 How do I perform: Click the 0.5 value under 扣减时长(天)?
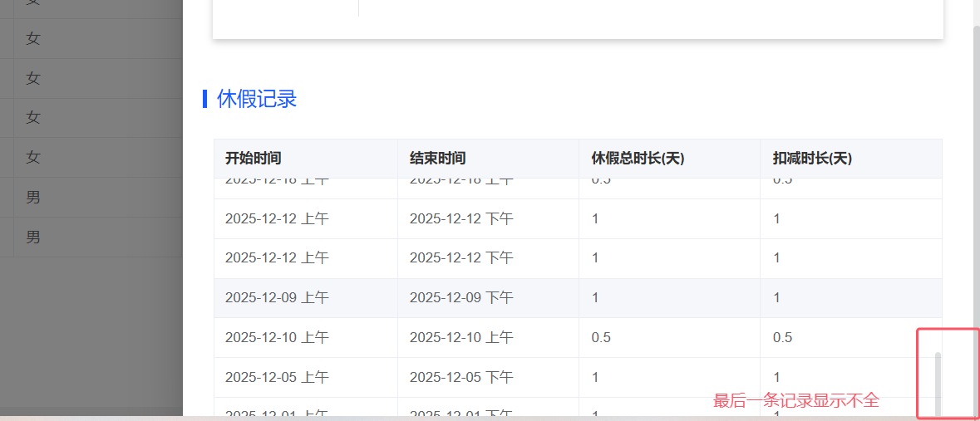[782, 337]
